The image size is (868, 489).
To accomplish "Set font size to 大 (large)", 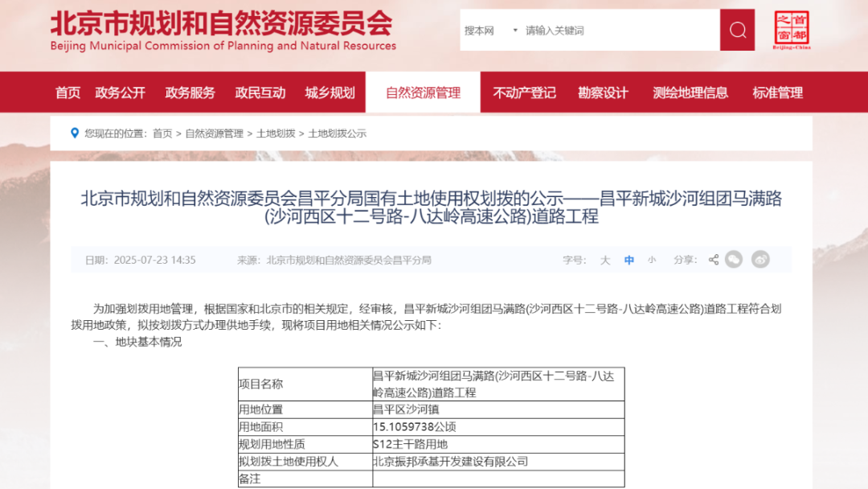I will coord(605,260).
